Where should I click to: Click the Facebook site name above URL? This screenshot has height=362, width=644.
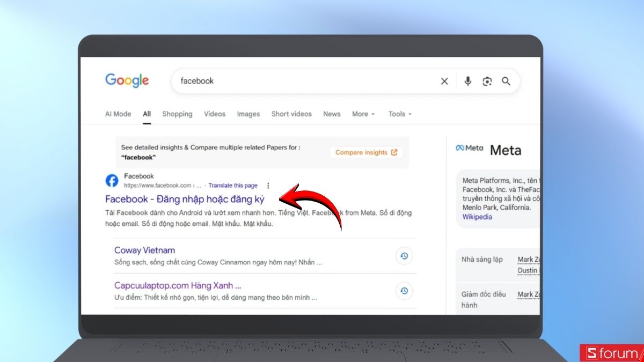(x=138, y=176)
